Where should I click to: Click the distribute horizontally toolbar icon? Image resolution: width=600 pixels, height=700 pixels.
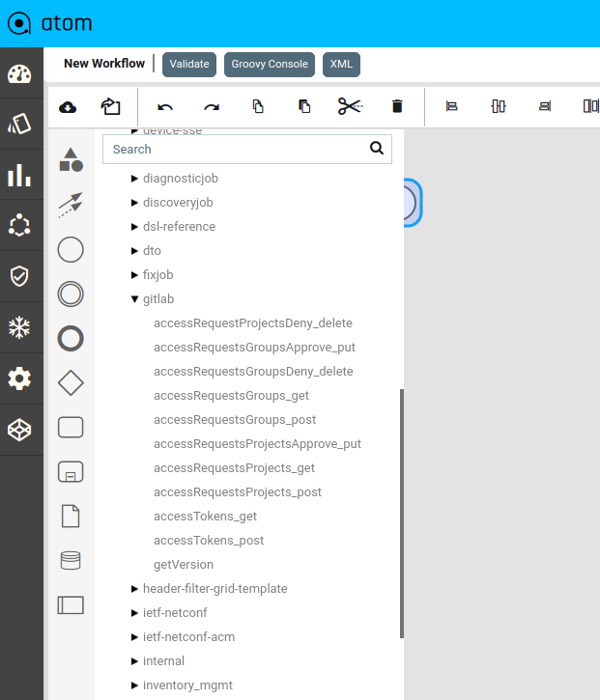(x=590, y=106)
